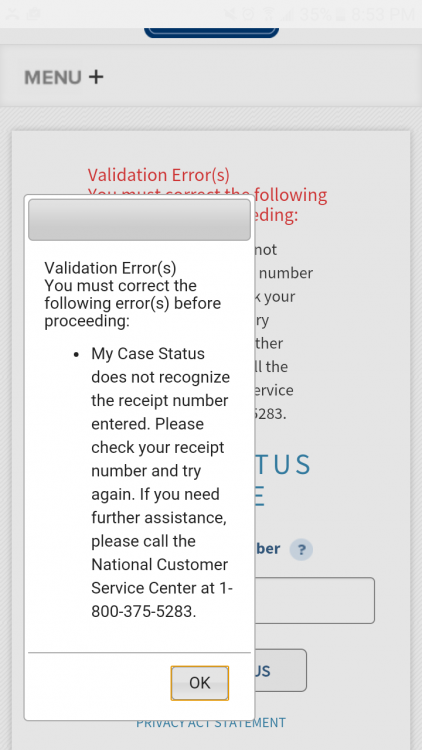Tap the muted sound icon in status bar
This screenshot has width=422, height=750.
coord(229,14)
